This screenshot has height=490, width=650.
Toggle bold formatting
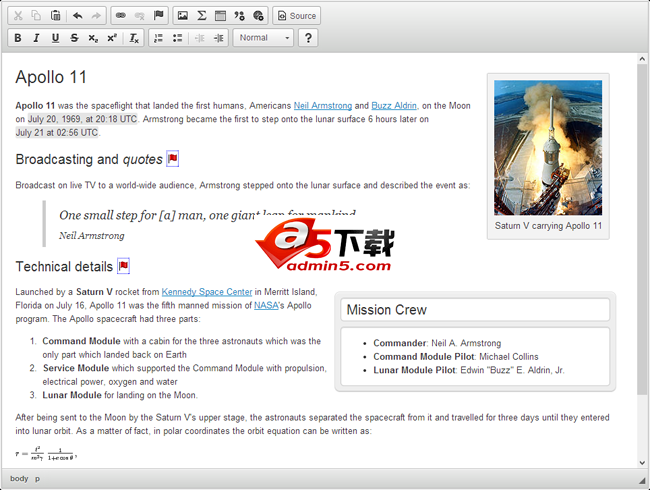17,38
